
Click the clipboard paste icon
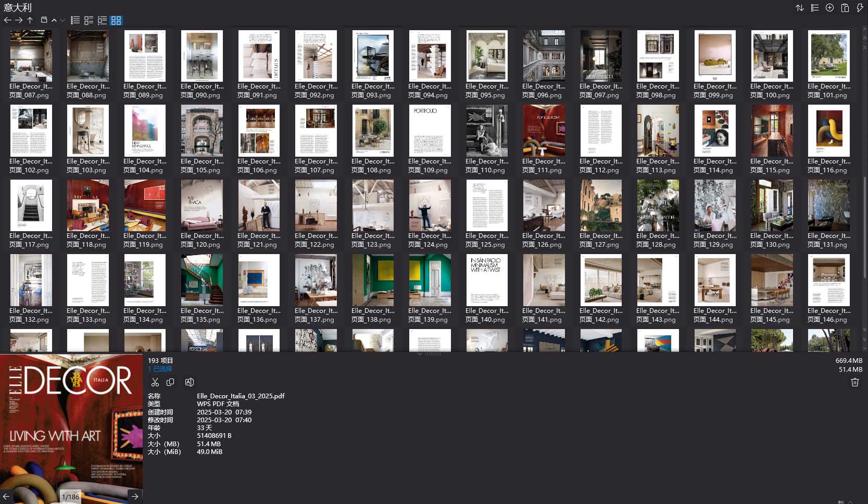tap(845, 8)
